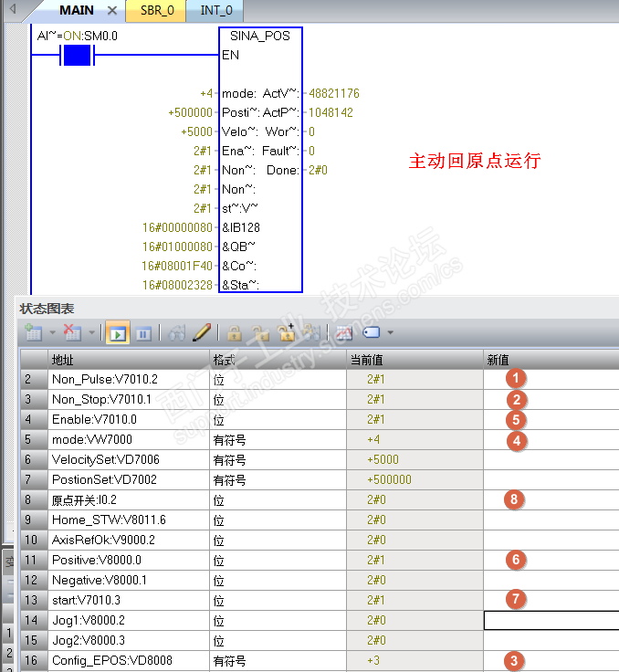Click the 地址 column header
This screenshot has height=672, width=619.
[x=128, y=360]
